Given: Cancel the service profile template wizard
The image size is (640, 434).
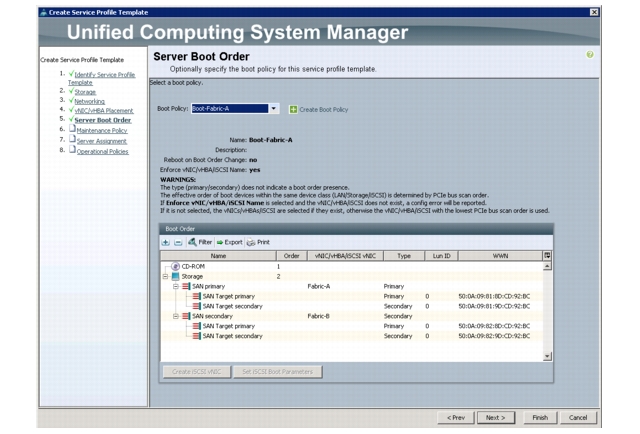Looking at the screenshot, I should click(578, 418).
